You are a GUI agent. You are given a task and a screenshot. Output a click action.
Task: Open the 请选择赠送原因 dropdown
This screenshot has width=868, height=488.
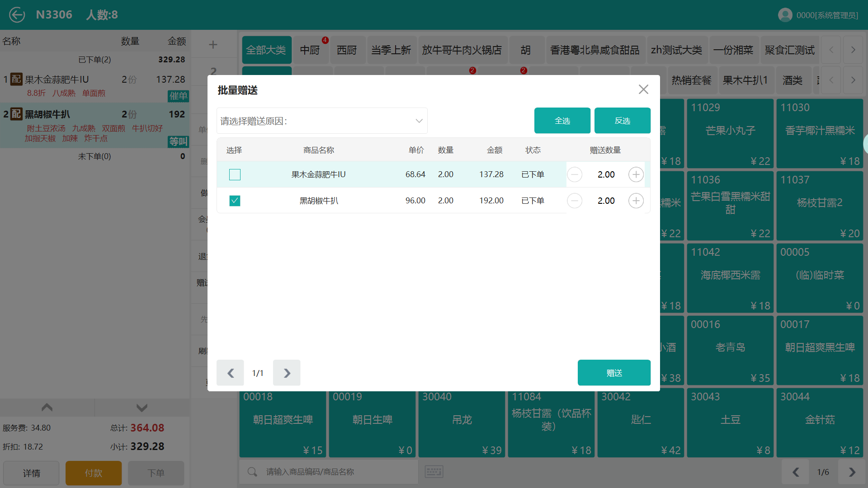[322, 121]
